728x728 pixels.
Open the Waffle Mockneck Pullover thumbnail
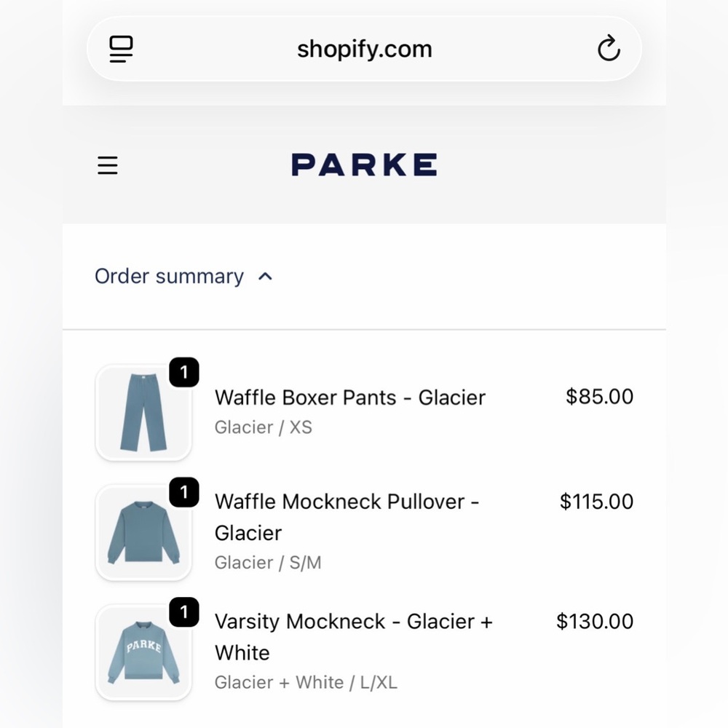pos(143,533)
